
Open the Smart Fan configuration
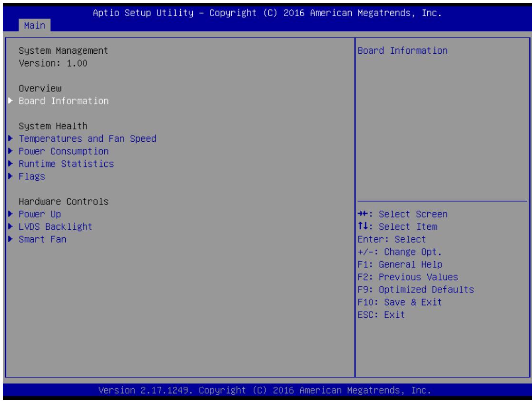tap(42, 239)
